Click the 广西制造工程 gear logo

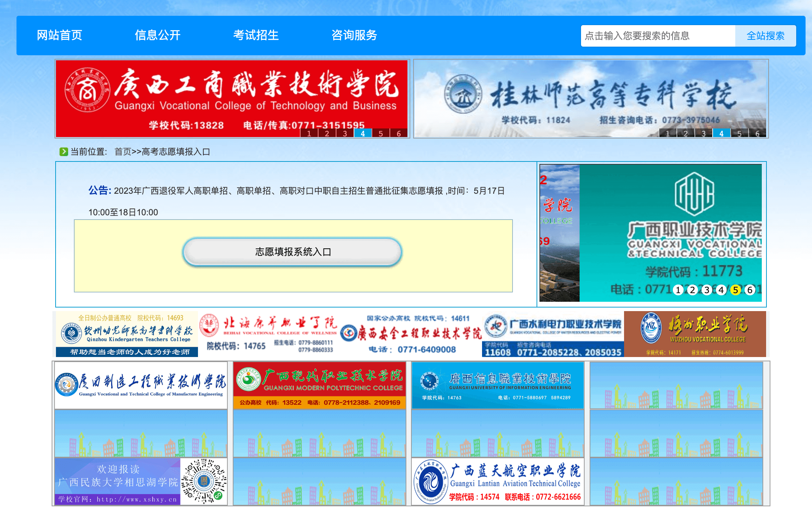point(66,385)
